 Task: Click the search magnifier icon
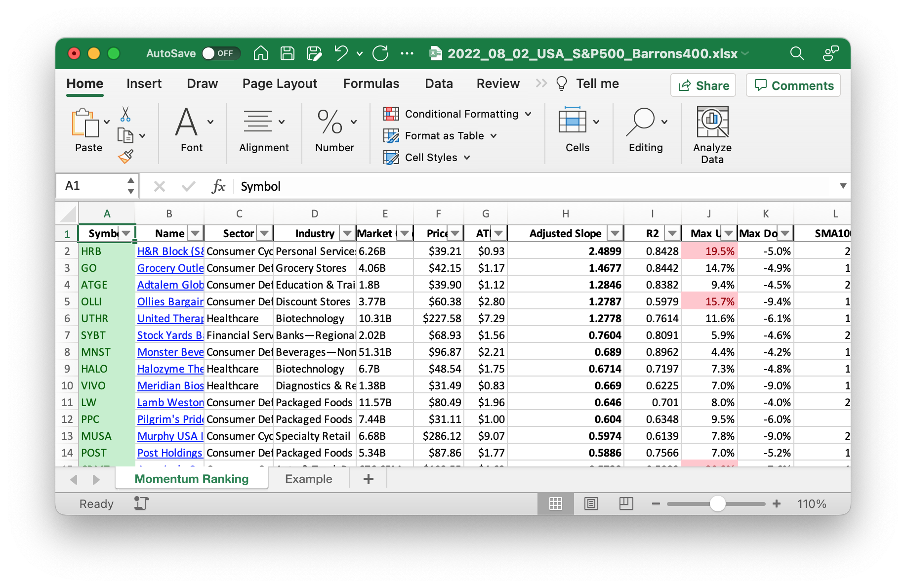[x=797, y=53]
